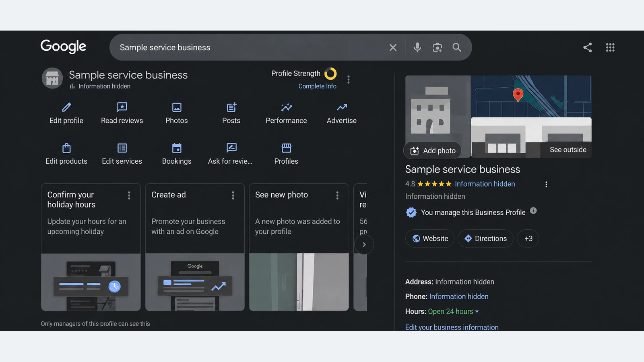The width and height of the screenshot is (644, 362).
Task: Open Profiles
Action: tap(286, 154)
